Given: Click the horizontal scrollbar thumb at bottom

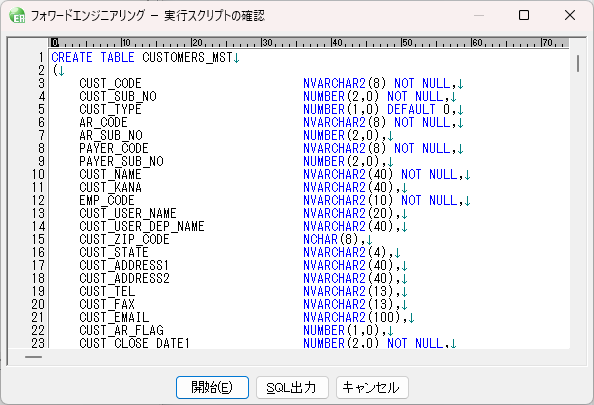Looking at the screenshot, I should coord(33,357).
